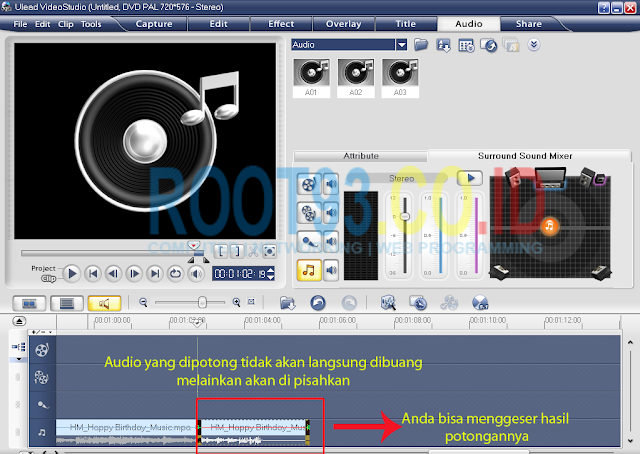Viewport: 640px width, 454px height.
Task: Mute the Video Track speaker toggle
Action: pyautogui.click(x=331, y=184)
